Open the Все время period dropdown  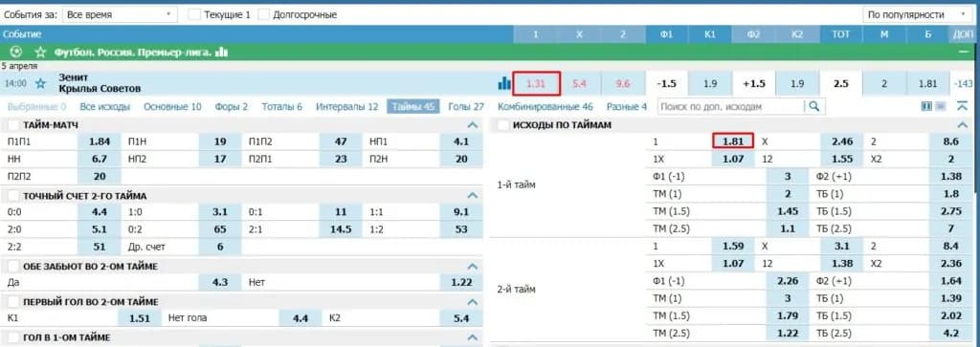(x=120, y=14)
